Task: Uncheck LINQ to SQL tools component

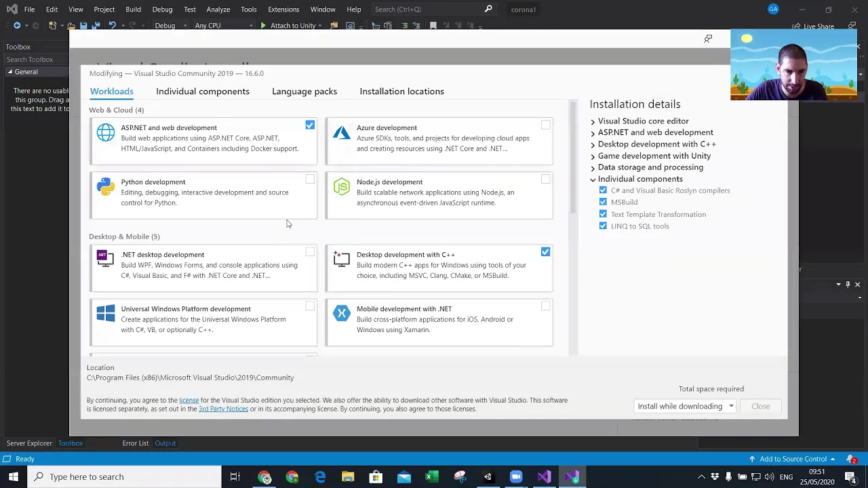Action: pyautogui.click(x=603, y=226)
